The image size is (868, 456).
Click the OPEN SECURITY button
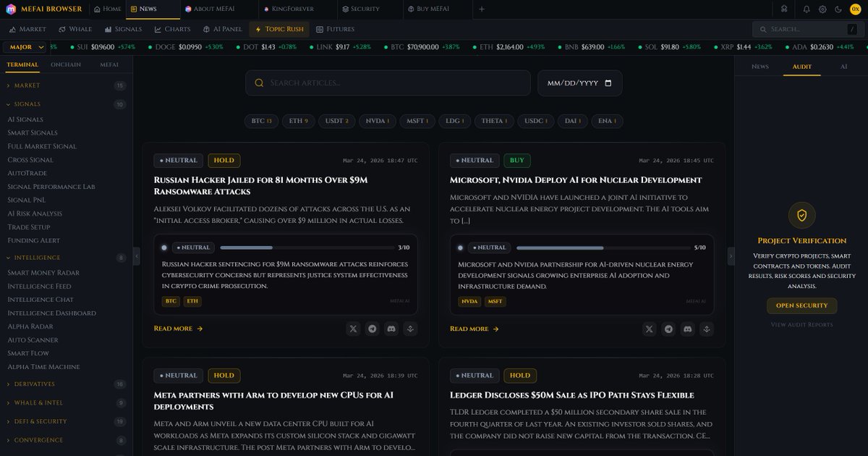coord(801,305)
